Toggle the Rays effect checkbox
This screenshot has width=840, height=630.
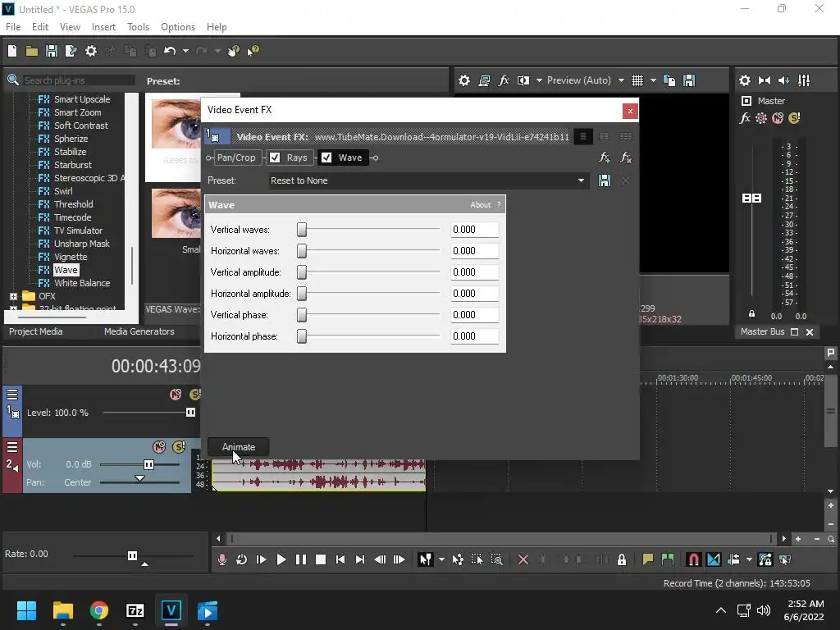coord(275,157)
